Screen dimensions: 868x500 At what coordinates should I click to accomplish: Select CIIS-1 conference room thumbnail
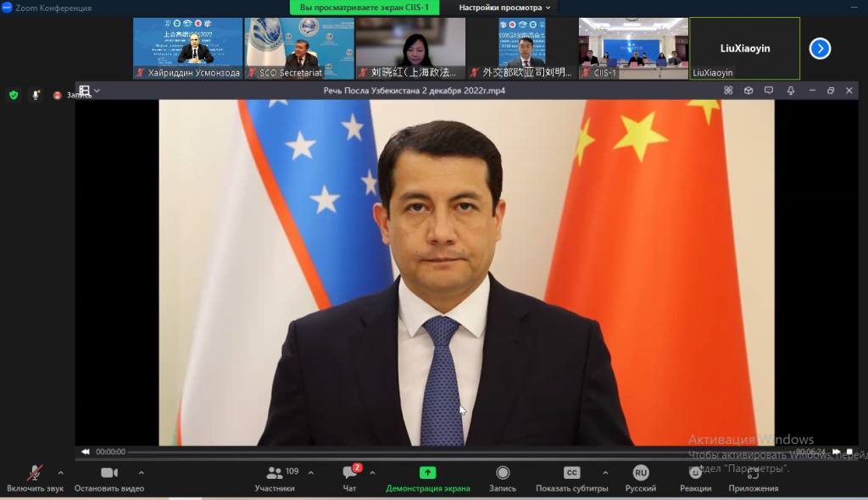[x=633, y=48]
